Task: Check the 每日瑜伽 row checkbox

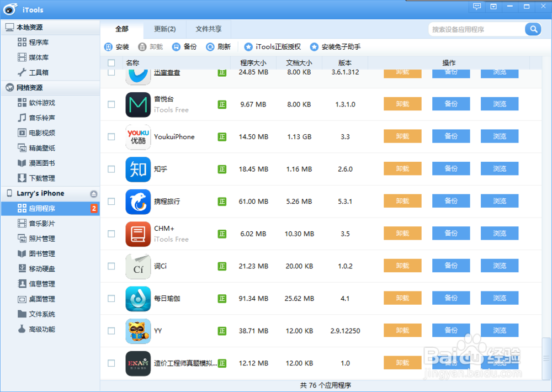Action: 112,299
